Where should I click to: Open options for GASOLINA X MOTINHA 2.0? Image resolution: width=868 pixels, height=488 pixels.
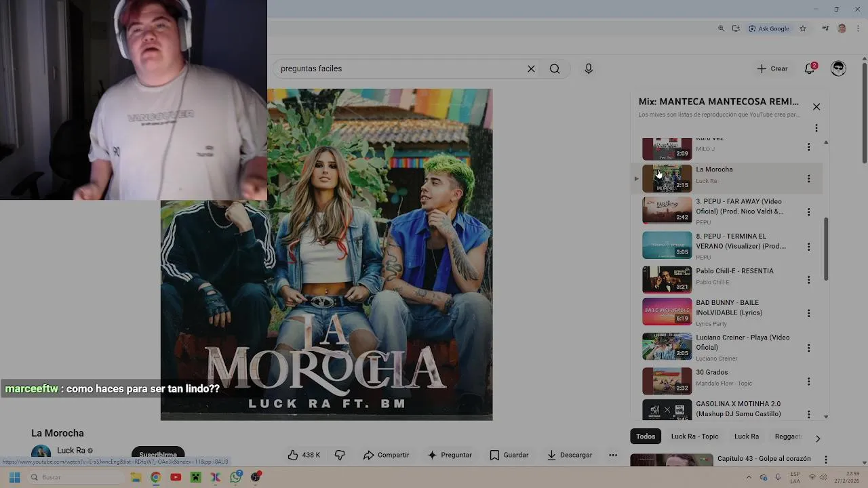pos(808,413)
